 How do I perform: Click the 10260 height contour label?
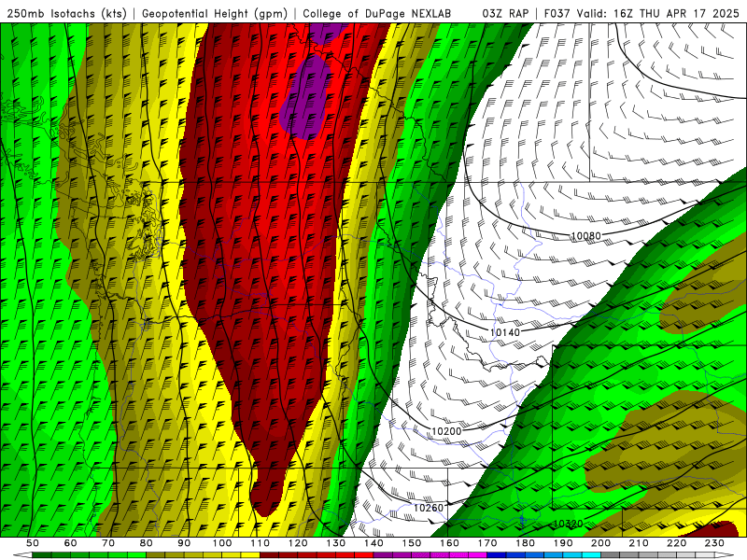[428, 508]
